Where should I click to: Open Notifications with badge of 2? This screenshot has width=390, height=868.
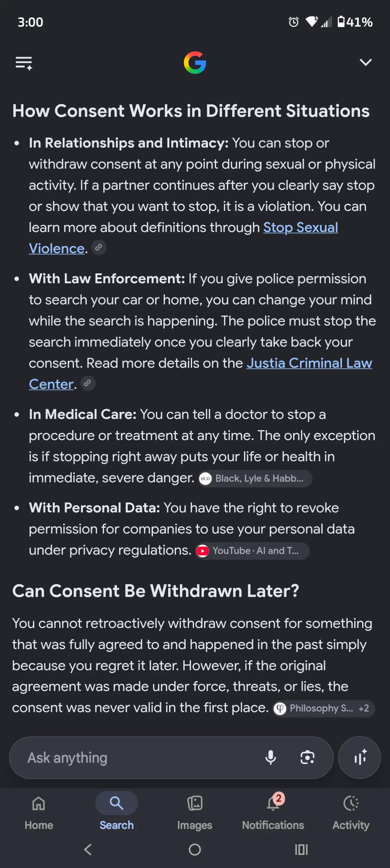pos(273,812)
